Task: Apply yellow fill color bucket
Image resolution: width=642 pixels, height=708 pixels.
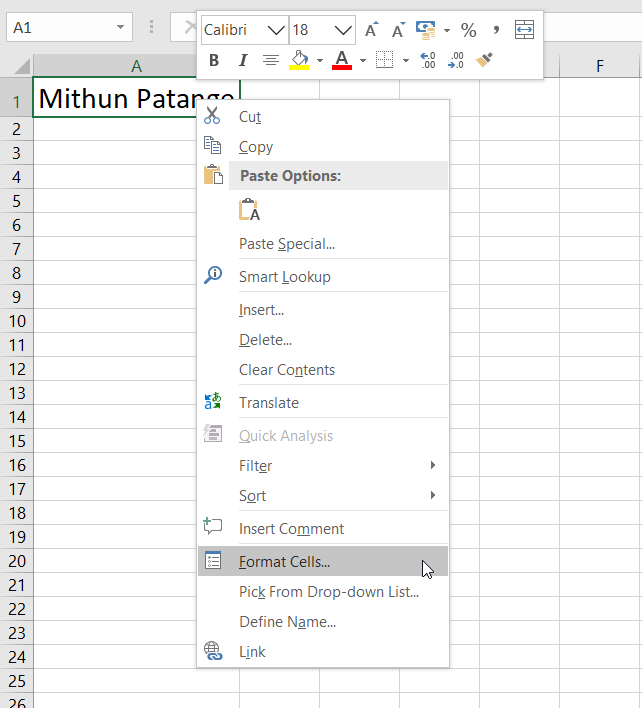Action: 299,60
